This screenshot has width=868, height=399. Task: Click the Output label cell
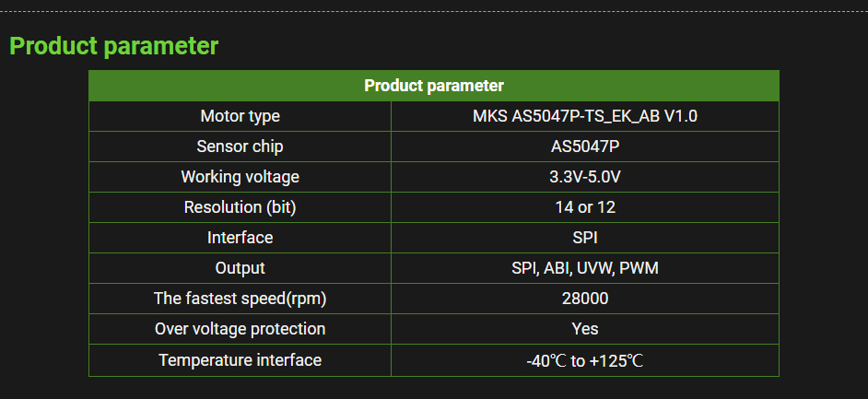[240, 268]
